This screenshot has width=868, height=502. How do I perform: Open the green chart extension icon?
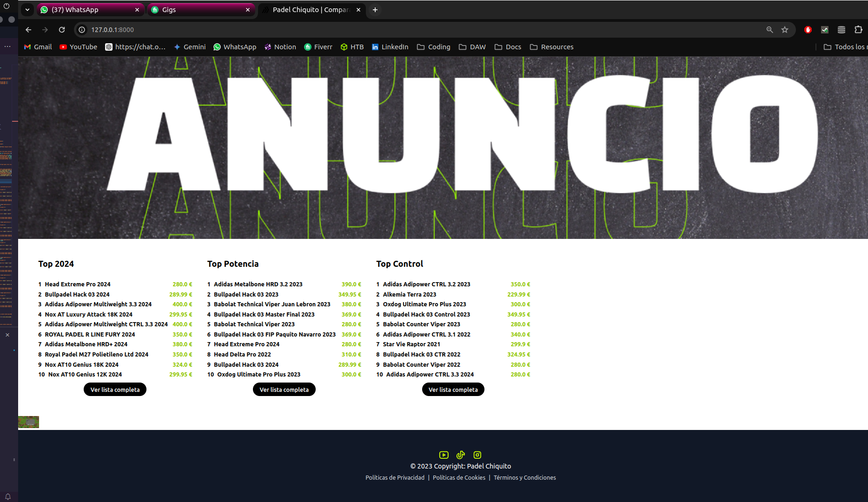pos(825,30)
